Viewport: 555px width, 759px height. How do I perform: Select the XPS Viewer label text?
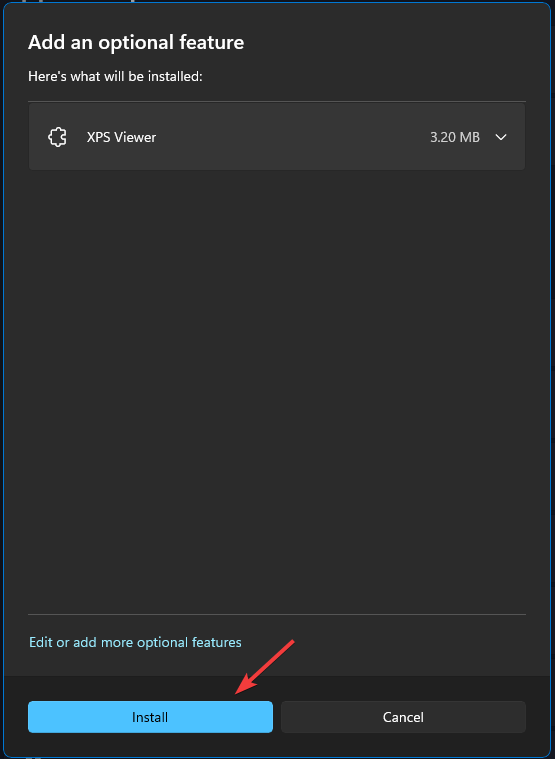[x=121, y=137]
